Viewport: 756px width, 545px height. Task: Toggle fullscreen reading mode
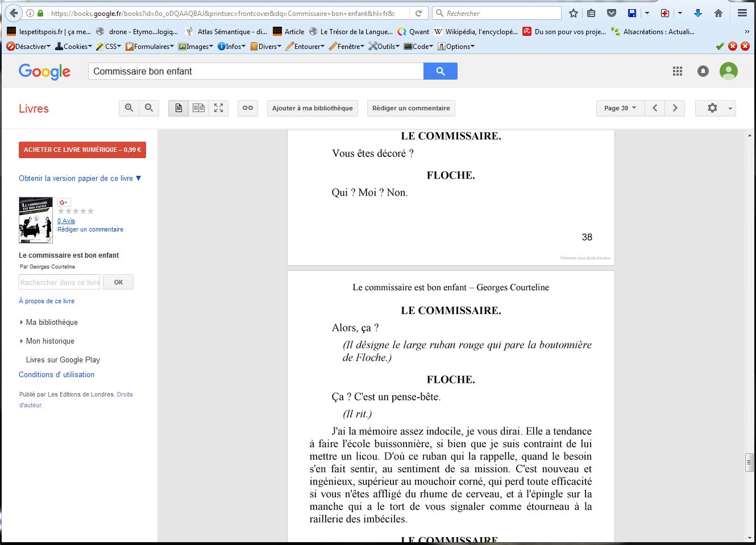pos(218,108)
